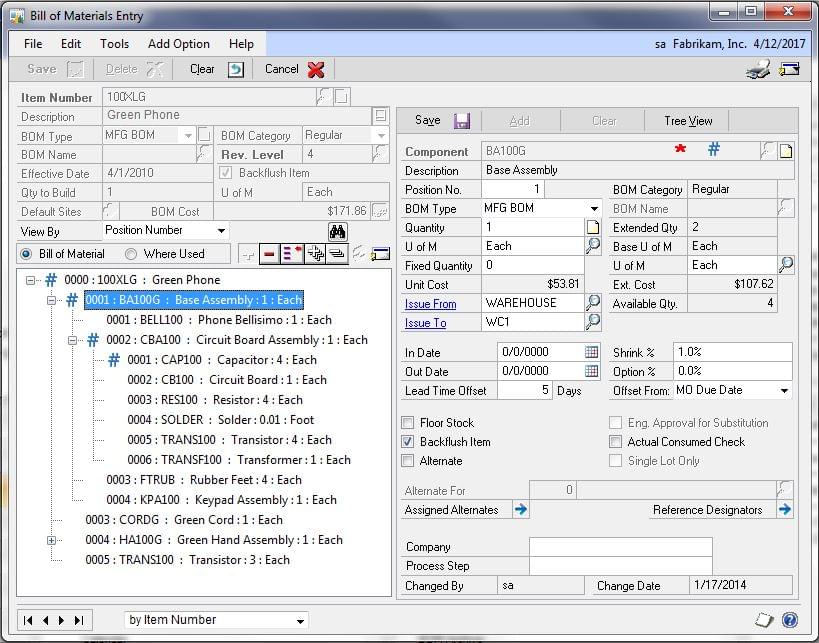Screen dimensions: 819x643
Task: Click the Tree View button
Action: point(688,121)
